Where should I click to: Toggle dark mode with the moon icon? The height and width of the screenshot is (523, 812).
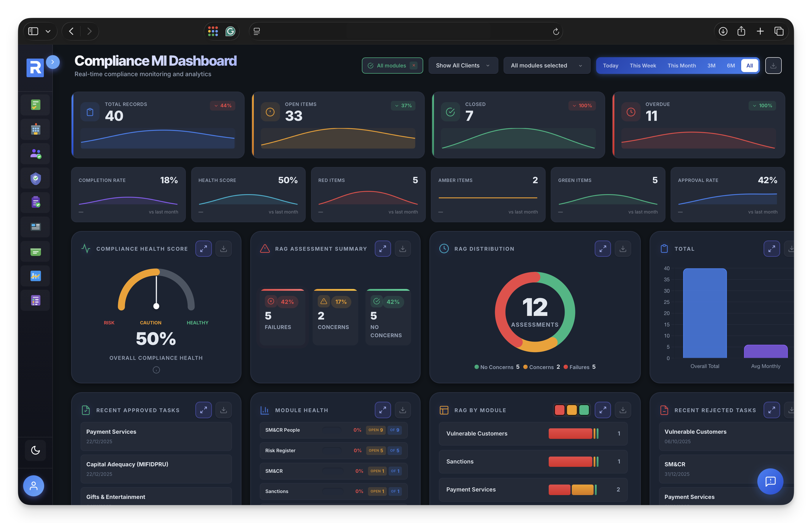(35, 450)
